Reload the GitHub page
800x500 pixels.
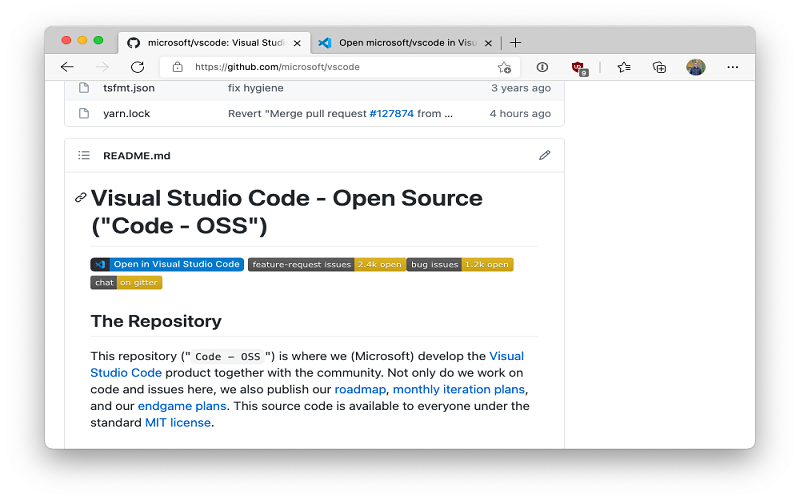(137, 67)
